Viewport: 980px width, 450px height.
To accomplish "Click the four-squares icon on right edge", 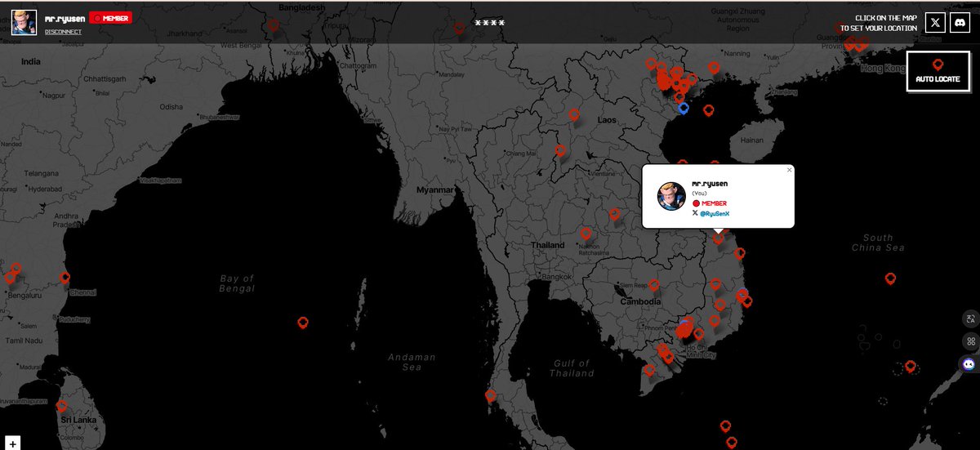I will pyautogui.click(x=970, y=341).
